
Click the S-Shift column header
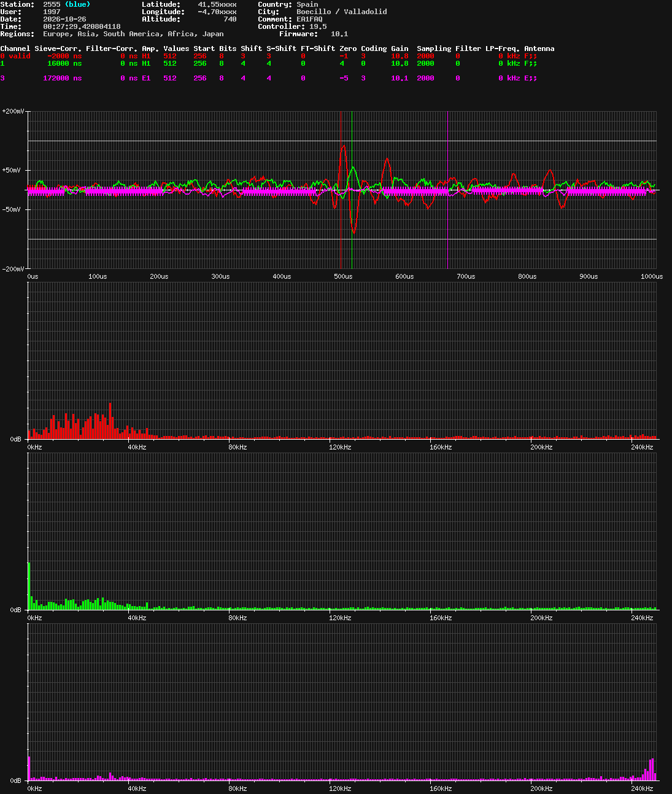(x=281, y=49)
